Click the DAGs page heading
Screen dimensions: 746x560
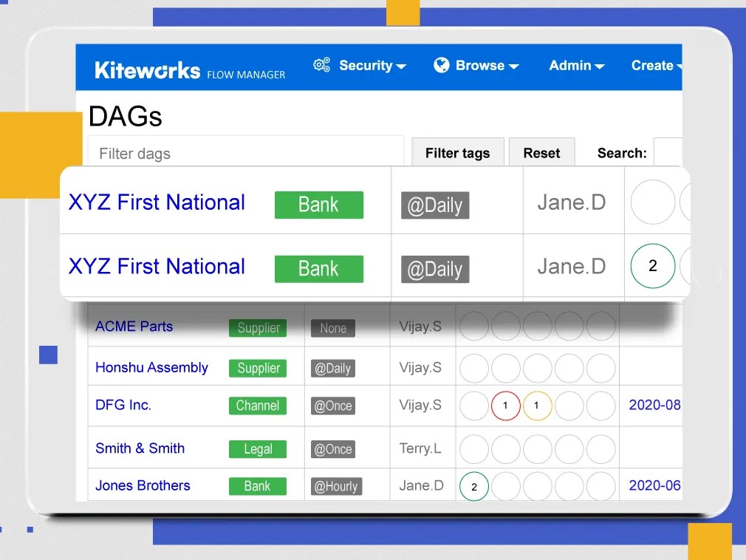point(125,116)
